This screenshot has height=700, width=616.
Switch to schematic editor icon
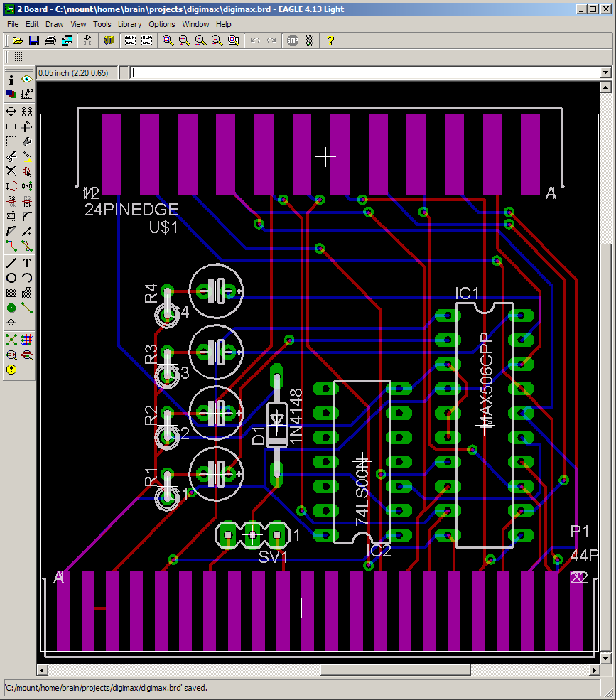87,41
